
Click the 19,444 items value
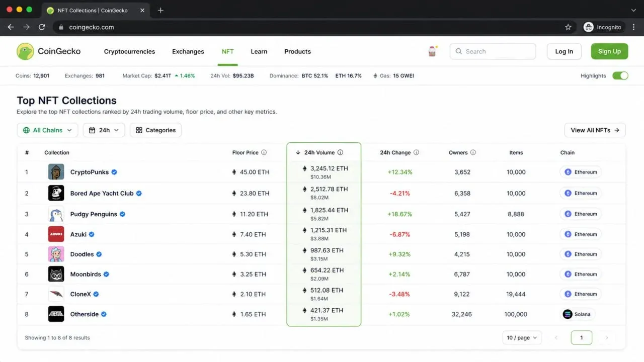516,294
